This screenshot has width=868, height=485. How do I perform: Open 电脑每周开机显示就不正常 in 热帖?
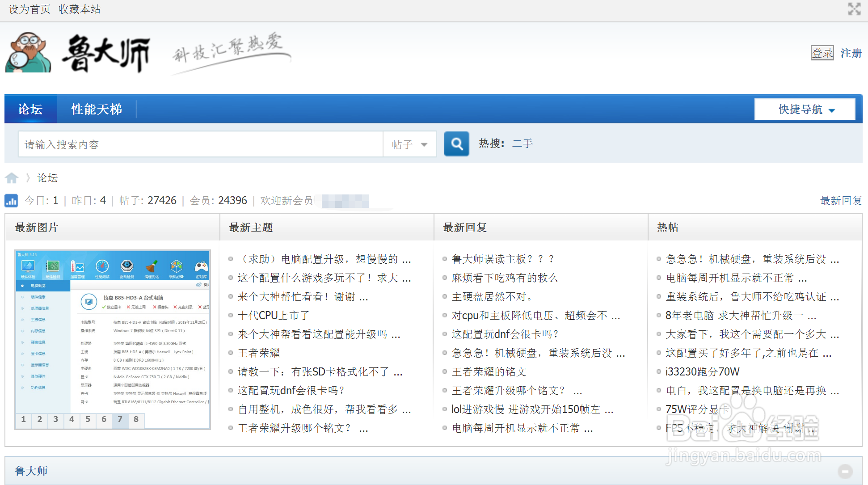pos(736,278)
